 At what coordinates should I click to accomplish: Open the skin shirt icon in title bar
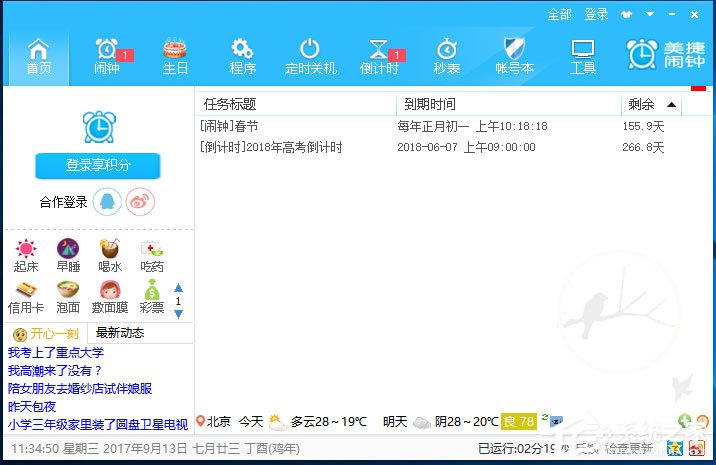pos(626,15)
